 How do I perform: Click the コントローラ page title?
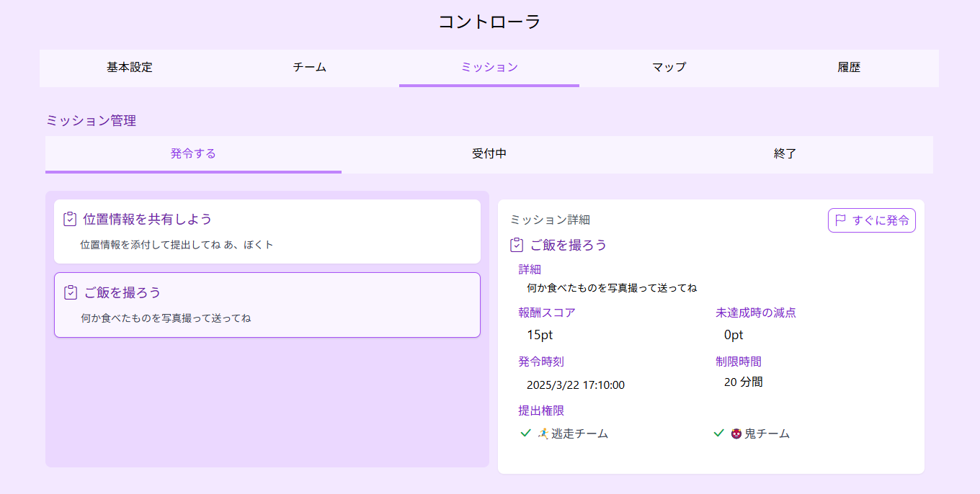(489, 22)
